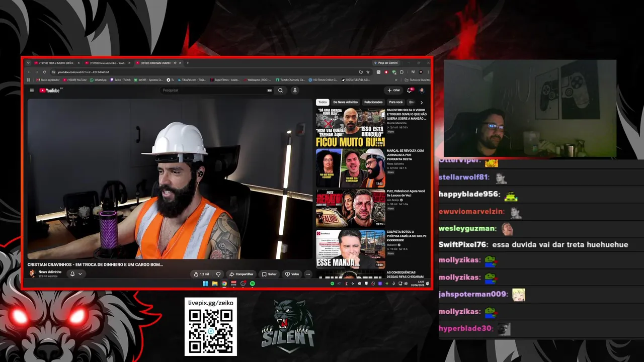Open Spotify from the taskbar

(x=253, y=284)
